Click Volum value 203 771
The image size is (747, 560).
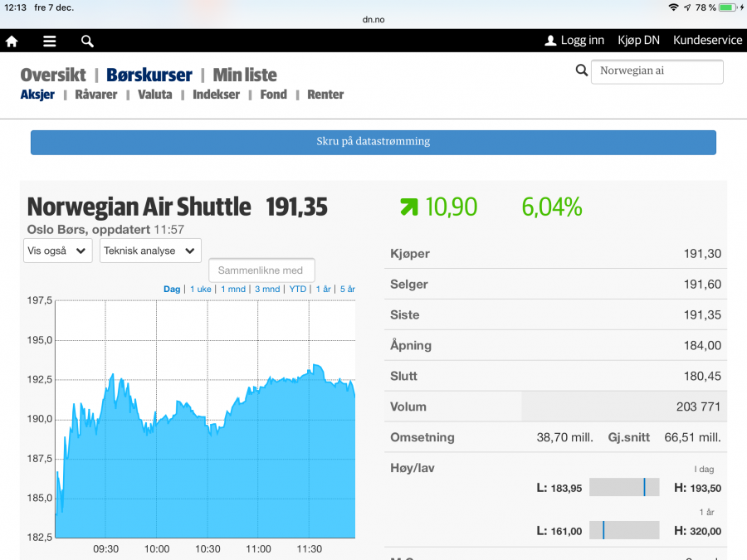click(x=698, y=407)
